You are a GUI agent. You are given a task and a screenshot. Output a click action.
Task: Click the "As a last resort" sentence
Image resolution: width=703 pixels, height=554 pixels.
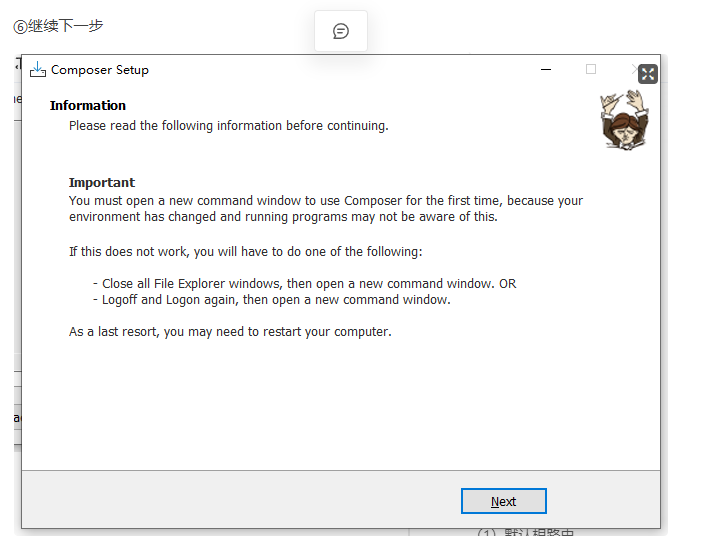(230, 332)
